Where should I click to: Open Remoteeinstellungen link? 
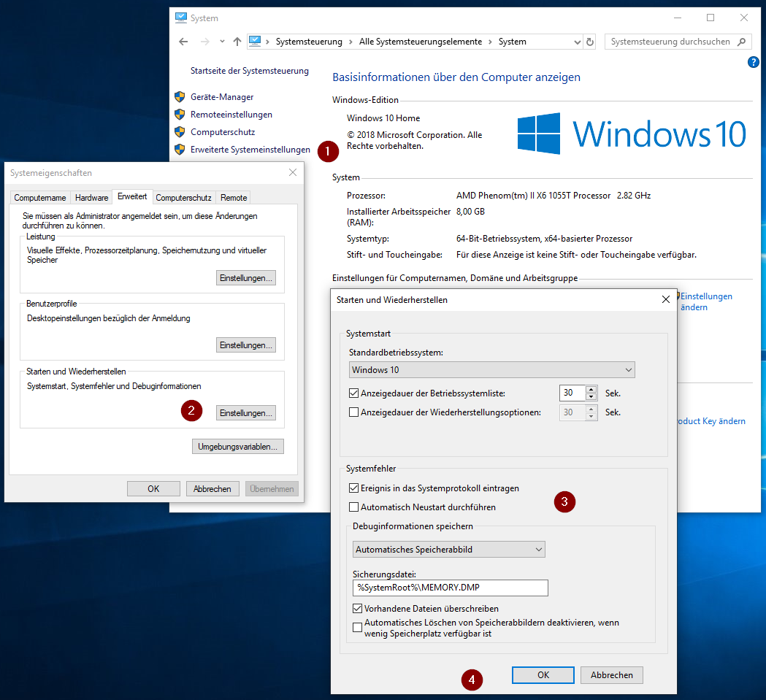click(231, 115)
